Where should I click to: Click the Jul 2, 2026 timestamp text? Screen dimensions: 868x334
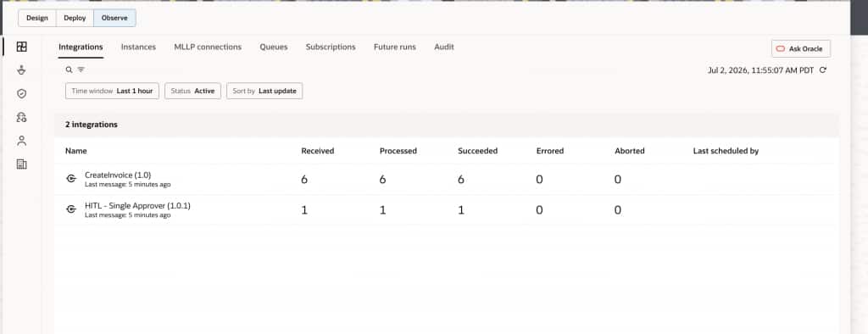click(x=761, y=70)
